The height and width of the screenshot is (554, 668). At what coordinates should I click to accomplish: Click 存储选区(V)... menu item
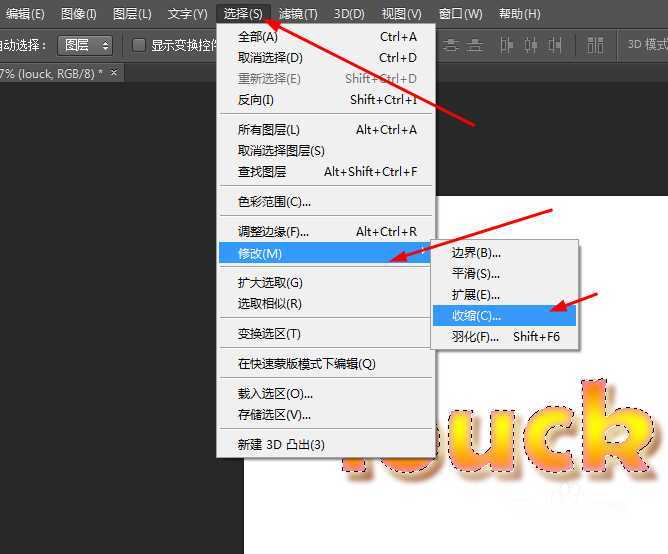[274, 414]
